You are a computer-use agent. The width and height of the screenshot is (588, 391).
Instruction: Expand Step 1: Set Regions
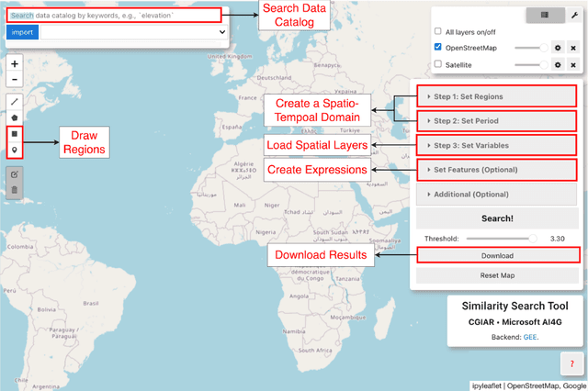point(496,96)
